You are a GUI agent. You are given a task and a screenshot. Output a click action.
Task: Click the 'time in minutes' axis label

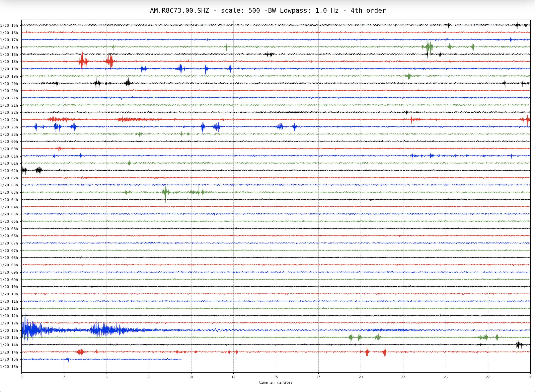[x=276, y=382]
